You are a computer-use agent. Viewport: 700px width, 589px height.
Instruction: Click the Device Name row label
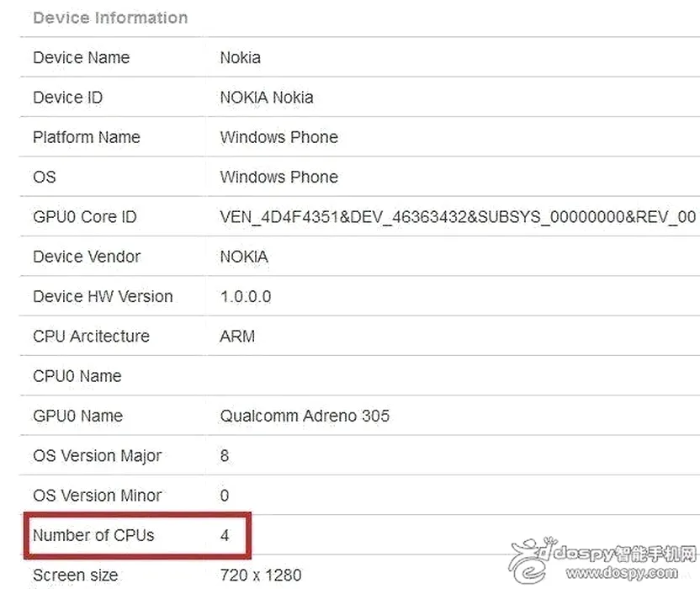82,57
